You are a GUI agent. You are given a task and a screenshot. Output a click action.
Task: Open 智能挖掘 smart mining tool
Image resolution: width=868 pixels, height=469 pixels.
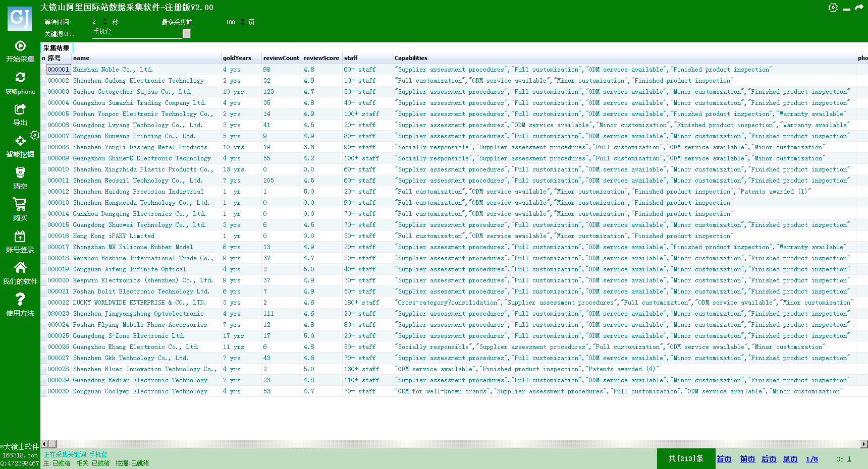coord(20,141)
